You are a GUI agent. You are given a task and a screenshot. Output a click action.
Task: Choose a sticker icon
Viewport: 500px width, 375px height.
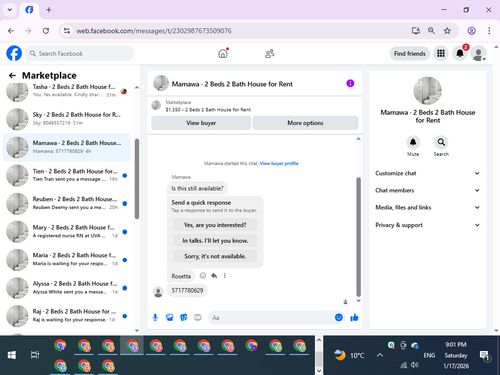184,317
